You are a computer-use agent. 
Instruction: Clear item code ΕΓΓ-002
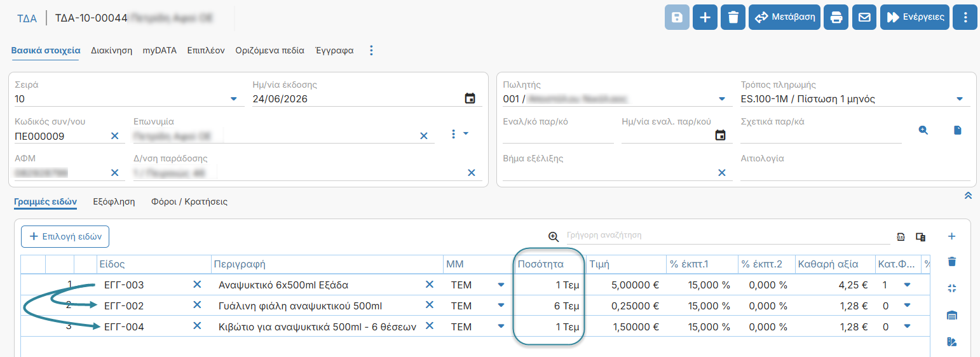tap(197, 306)
